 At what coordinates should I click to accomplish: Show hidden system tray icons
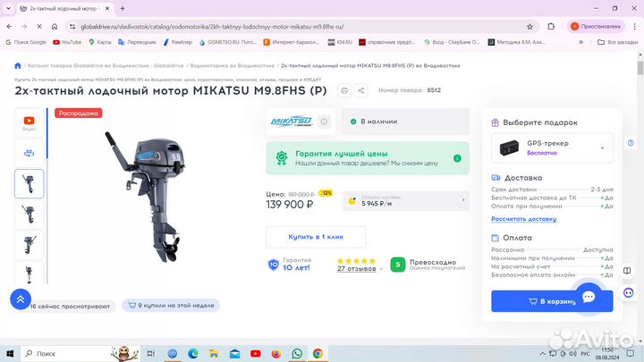pyautogui.click(x=543, y=353)
